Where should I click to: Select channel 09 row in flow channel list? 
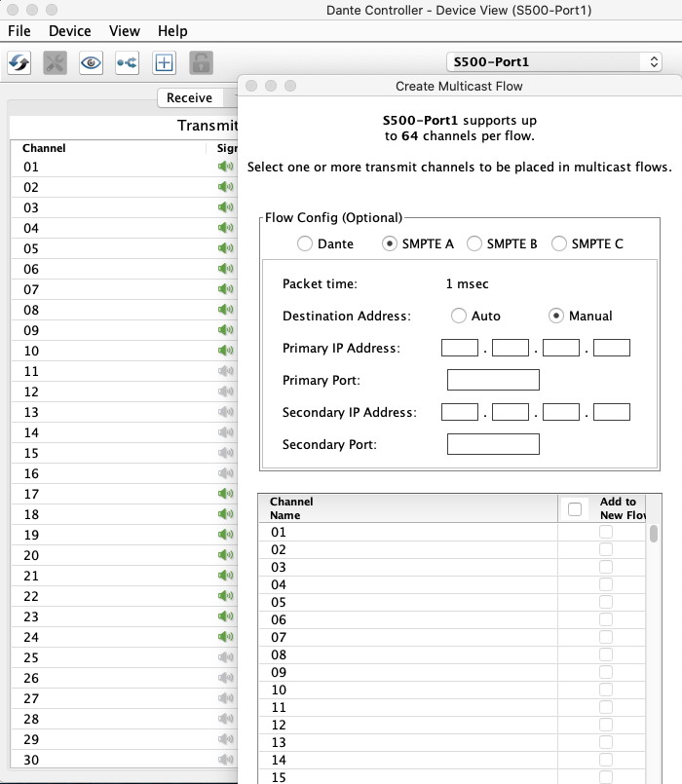coord(452,672)
